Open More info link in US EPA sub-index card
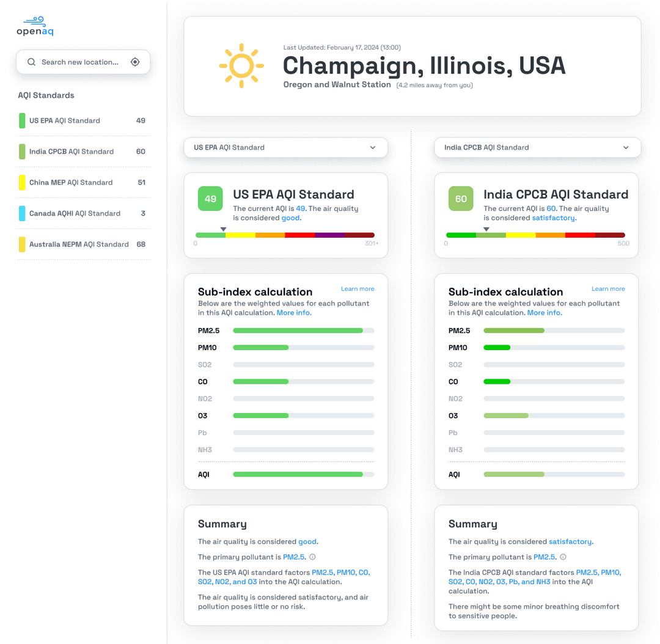Screen dimensions: 660x644 tap(294, 313)
